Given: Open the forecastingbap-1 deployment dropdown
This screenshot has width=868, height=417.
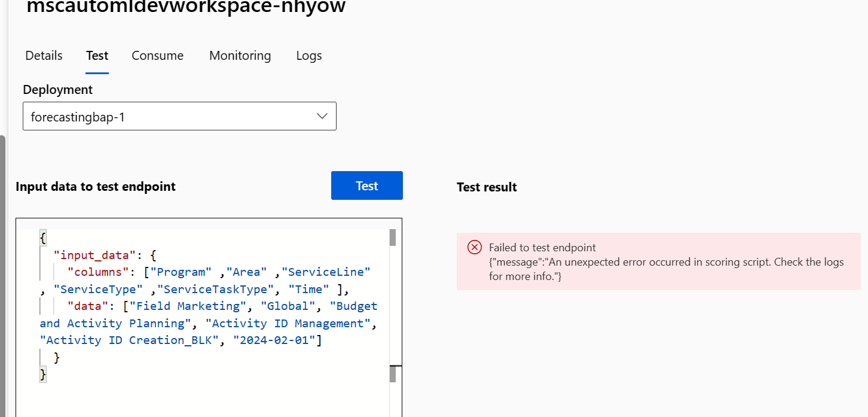Looking at the screenshot, I should coord(179,115).
